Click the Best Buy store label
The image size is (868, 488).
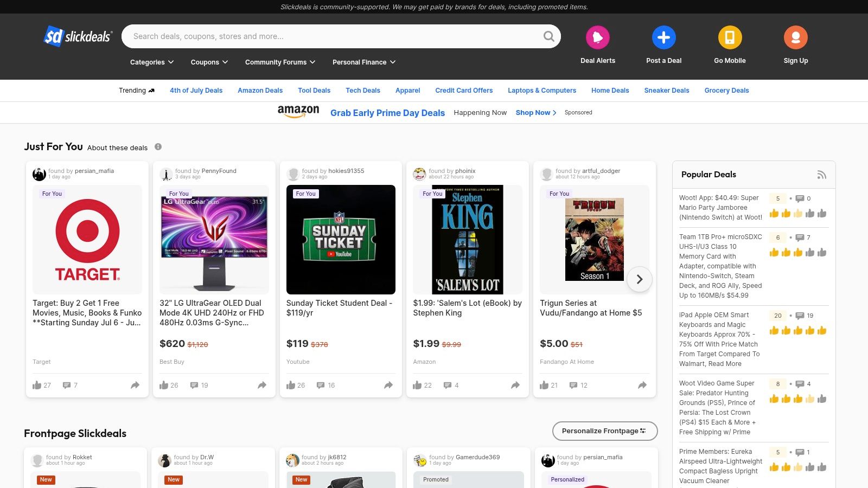click(x=172, y=362)
